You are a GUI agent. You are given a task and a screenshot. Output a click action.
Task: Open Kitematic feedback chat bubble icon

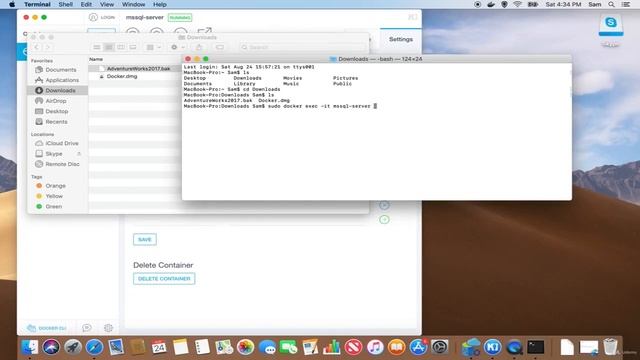coord(87,328)
